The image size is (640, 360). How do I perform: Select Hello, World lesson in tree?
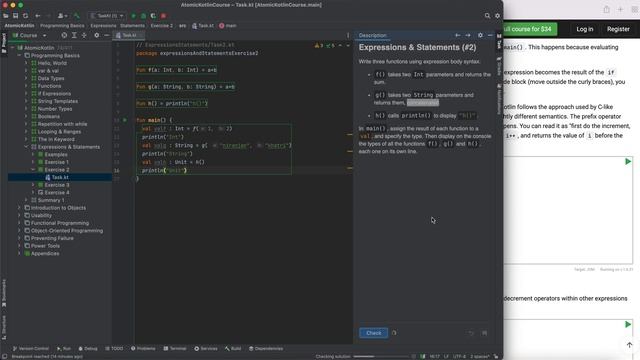pyautogui.click(x=52, y=63)
